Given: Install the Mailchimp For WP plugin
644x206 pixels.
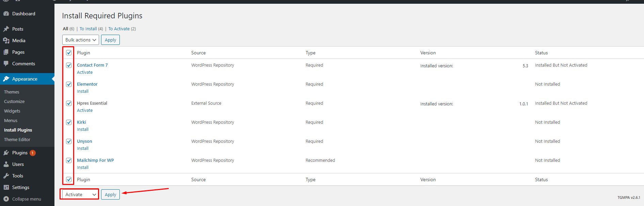Looking at the screenshot, I should click(83, 168).
